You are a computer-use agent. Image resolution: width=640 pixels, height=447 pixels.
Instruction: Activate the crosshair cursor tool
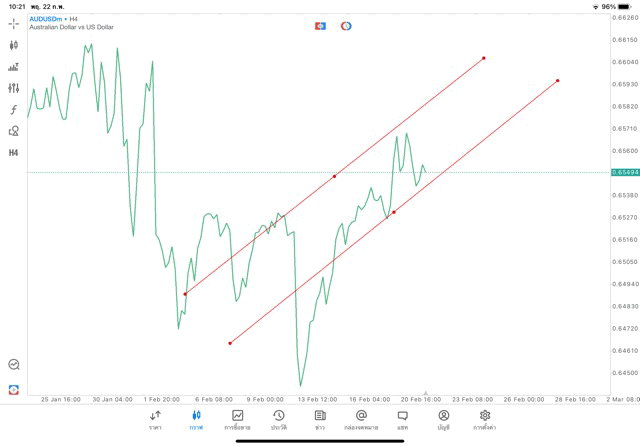(x=14, y=24)
